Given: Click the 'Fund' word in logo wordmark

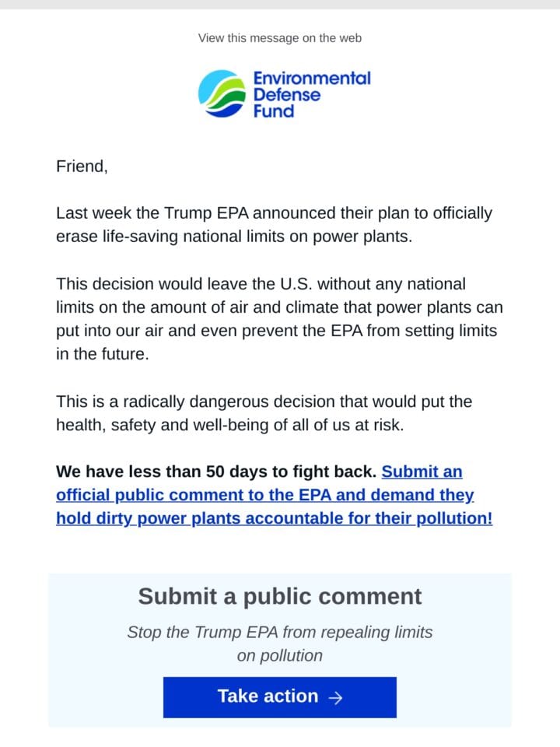Looking at the screenshot, I should click(274, 111).
